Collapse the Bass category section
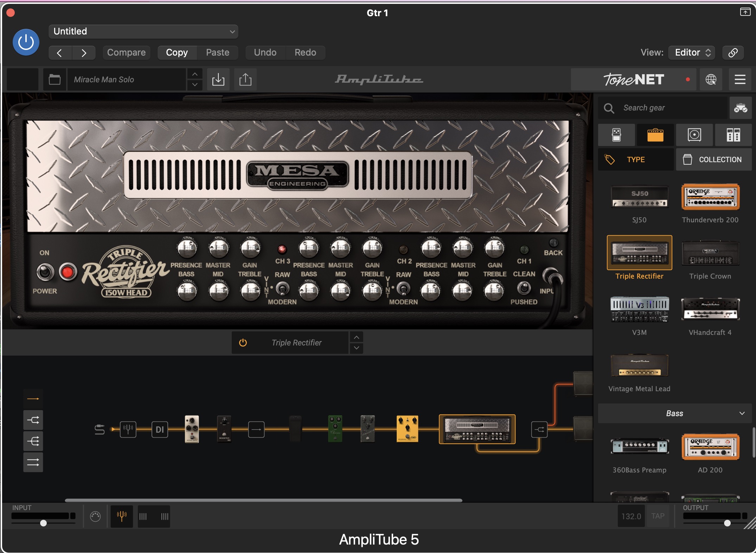756x553 pixels. pos(675,413)
